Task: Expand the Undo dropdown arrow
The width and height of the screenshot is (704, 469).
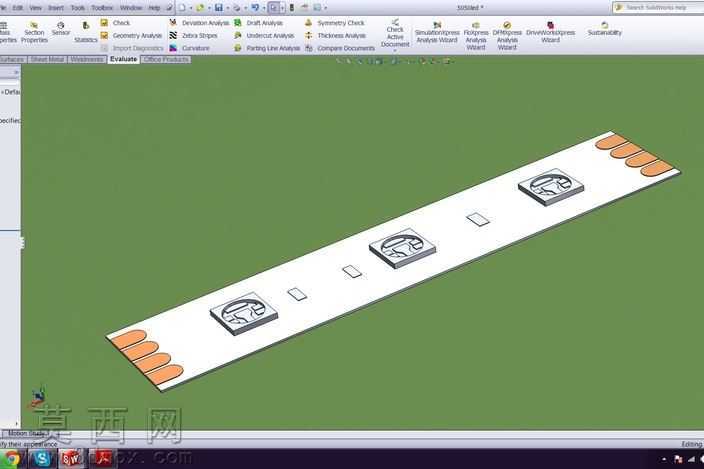Action: (264, 8)
